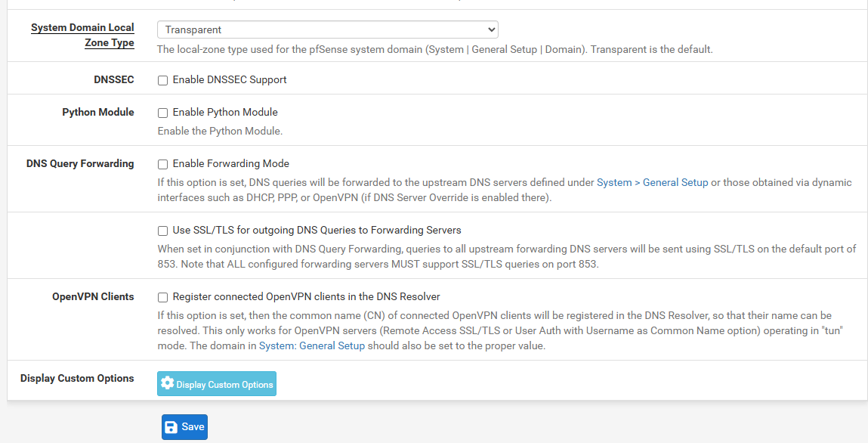Save the DNS Resolver settings
The width and height of the screenshot is (868, 443).
tap(184, 427)
